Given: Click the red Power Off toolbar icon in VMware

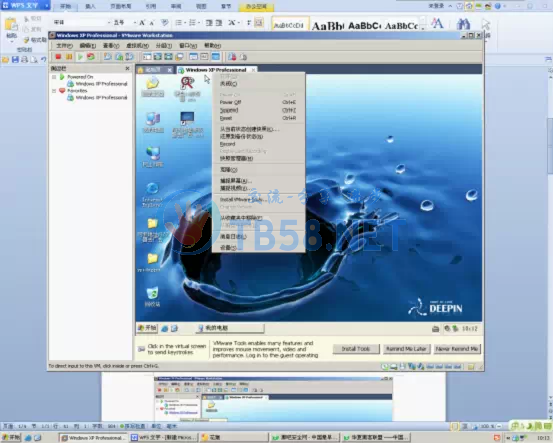Looking at the screenshot, I should [58, 56].
